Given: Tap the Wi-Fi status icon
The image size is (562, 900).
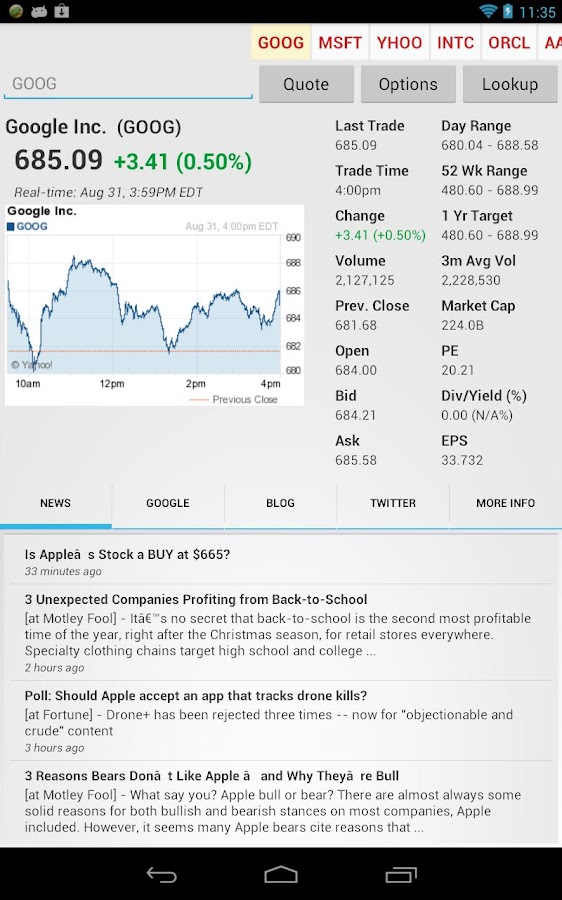Looking at the screenshot, I should [488, 11].
